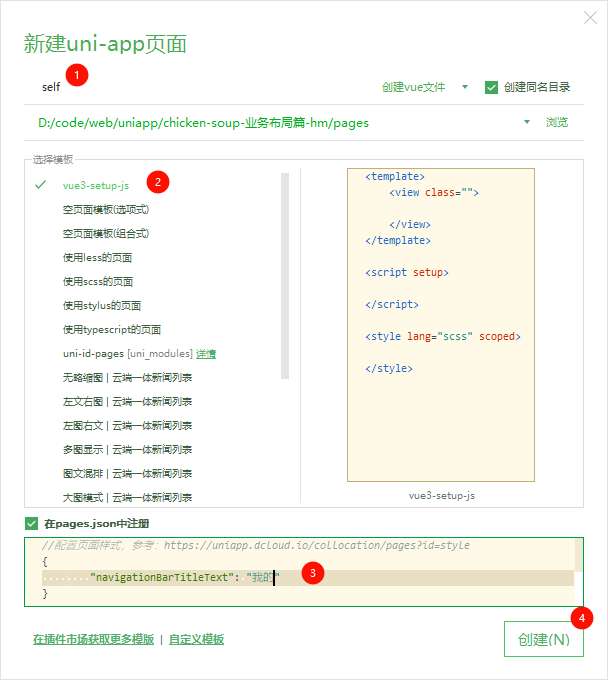Select 使用scss的页面 template
The width and height of the screenshot is (608, 680).
coord(98,281)
